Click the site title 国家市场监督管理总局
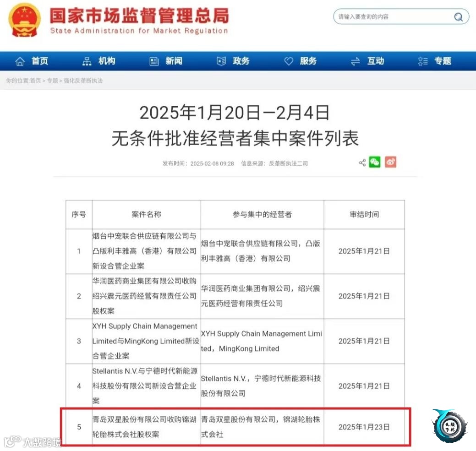Screen dimensions: 476x451 click(139, 16)
